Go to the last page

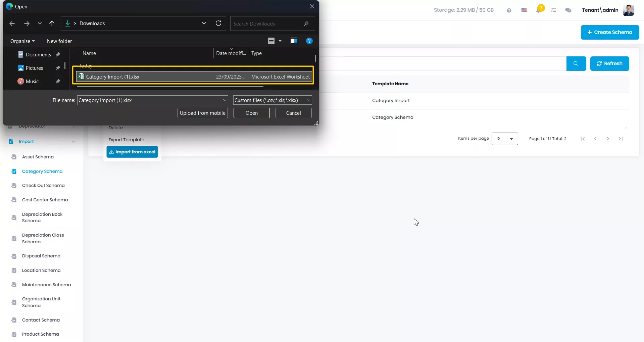click(621, 139)
